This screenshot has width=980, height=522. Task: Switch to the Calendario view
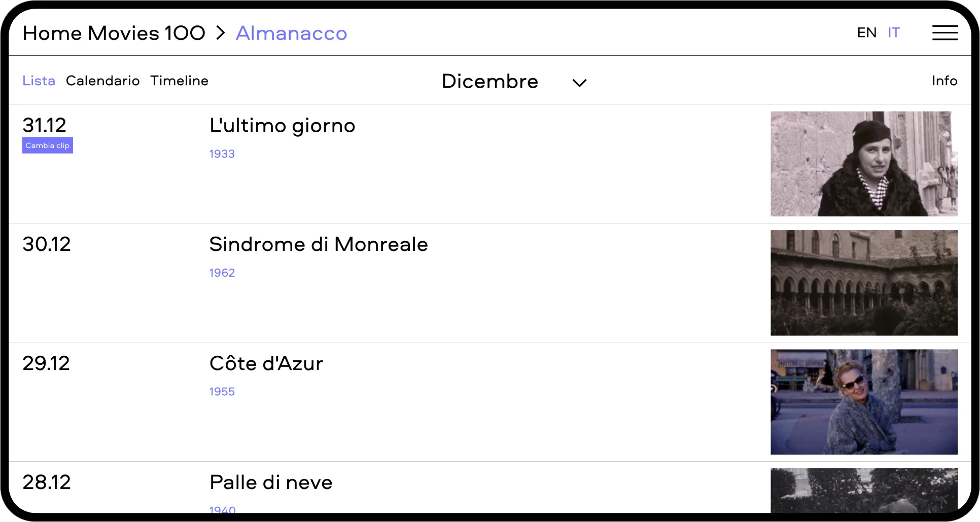point(102,81)
